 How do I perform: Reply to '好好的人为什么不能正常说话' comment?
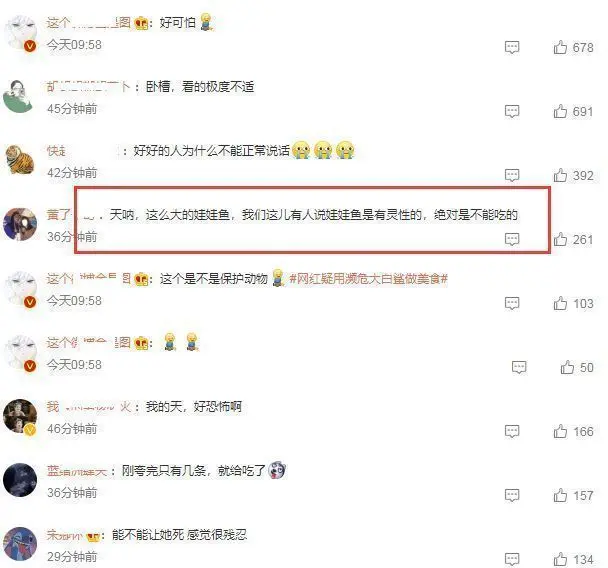click(512, 176)
